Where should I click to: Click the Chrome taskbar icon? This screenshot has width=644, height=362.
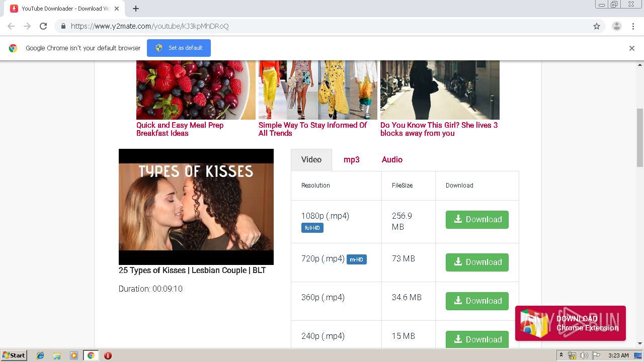(91, 355)
